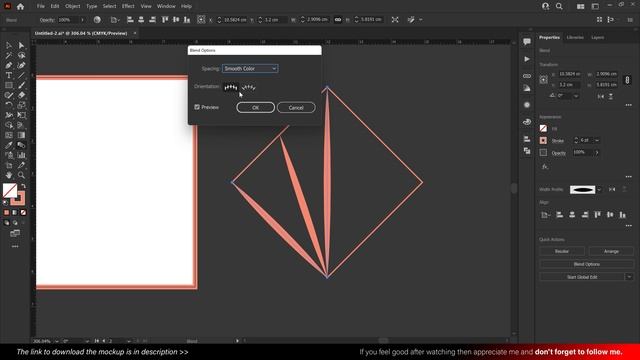Click Flip Horizontal in Transform section
This screenshot has width=640, height=360.
601,96
